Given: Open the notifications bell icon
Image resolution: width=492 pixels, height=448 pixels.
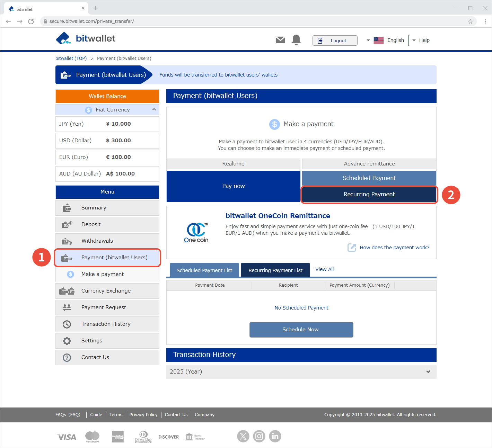Looking at the screenshot, I should 296,40.
